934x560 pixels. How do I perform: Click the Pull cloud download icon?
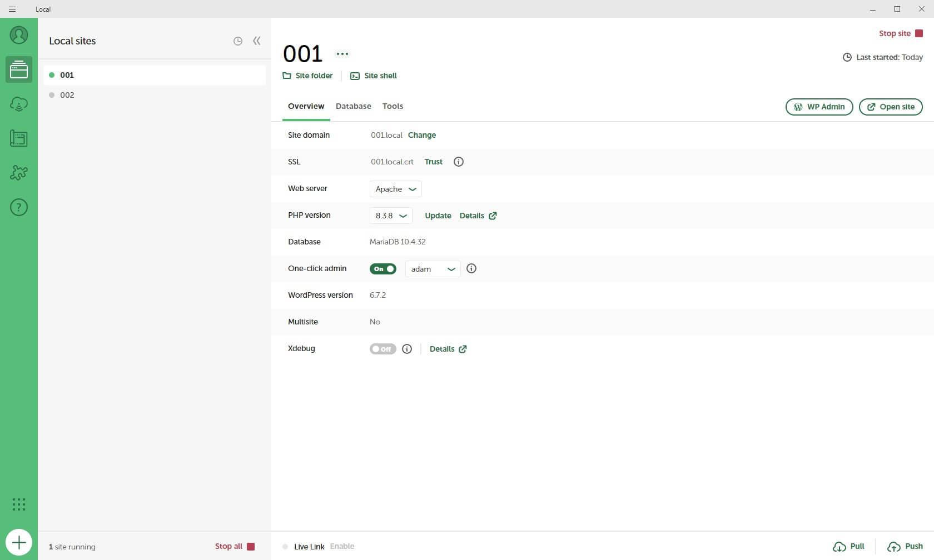tap(839, 547)
